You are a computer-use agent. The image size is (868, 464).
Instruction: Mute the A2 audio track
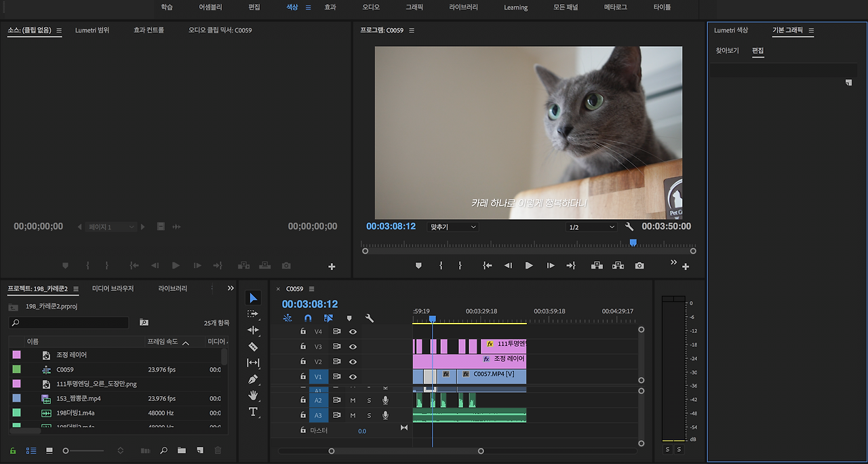(x=353, y=400)
